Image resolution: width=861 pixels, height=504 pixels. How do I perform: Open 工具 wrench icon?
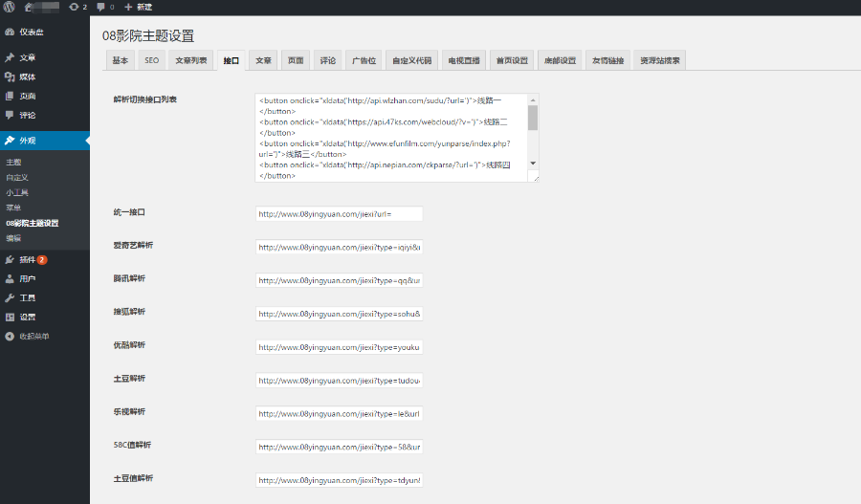point(10,298)
